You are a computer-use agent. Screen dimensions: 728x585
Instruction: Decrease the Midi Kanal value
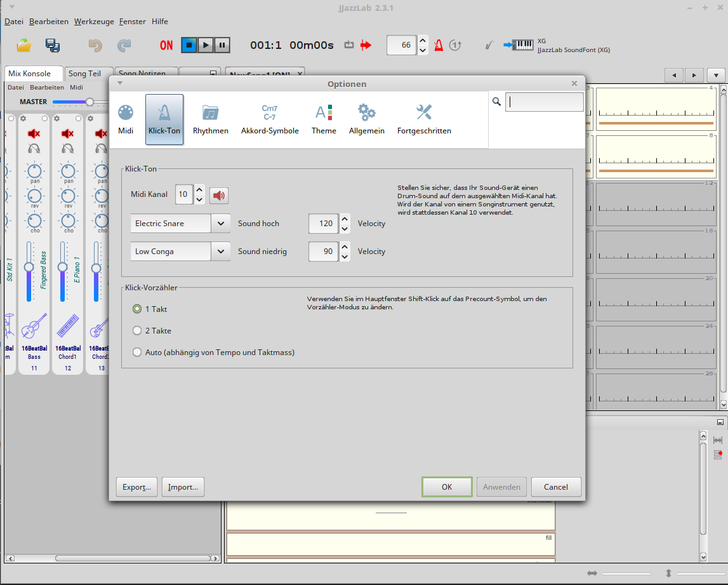[199, 199]
